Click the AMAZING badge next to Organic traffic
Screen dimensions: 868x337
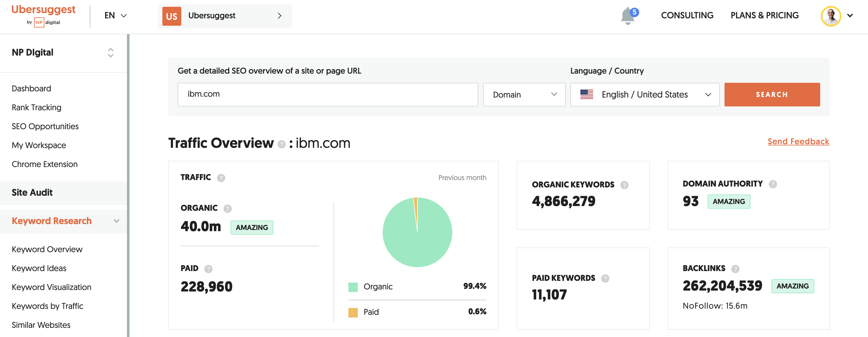[x=252, y=227]
